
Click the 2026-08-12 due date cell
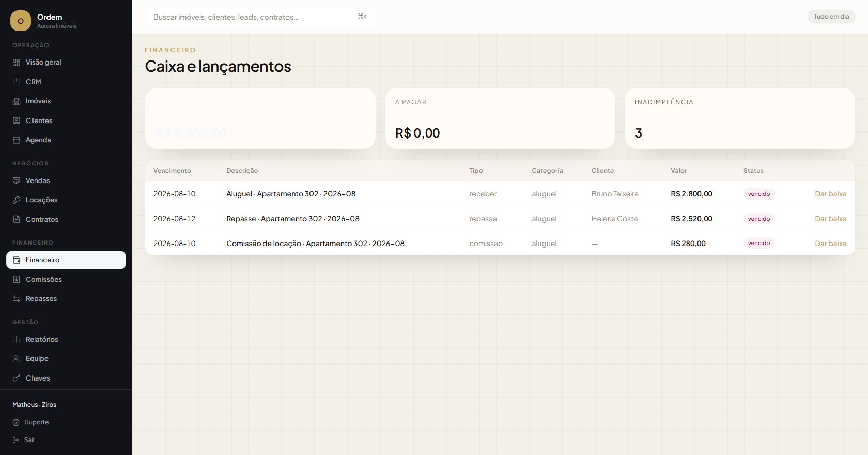175,219
